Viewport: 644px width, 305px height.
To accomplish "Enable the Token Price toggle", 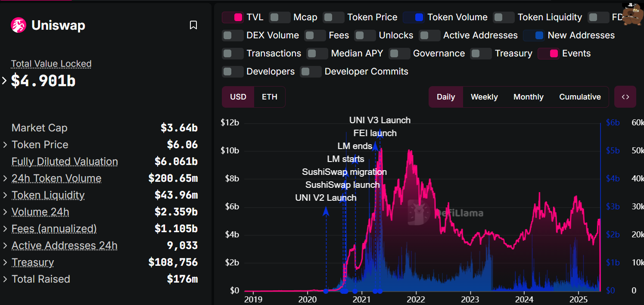I will click(x=333, y=18).
